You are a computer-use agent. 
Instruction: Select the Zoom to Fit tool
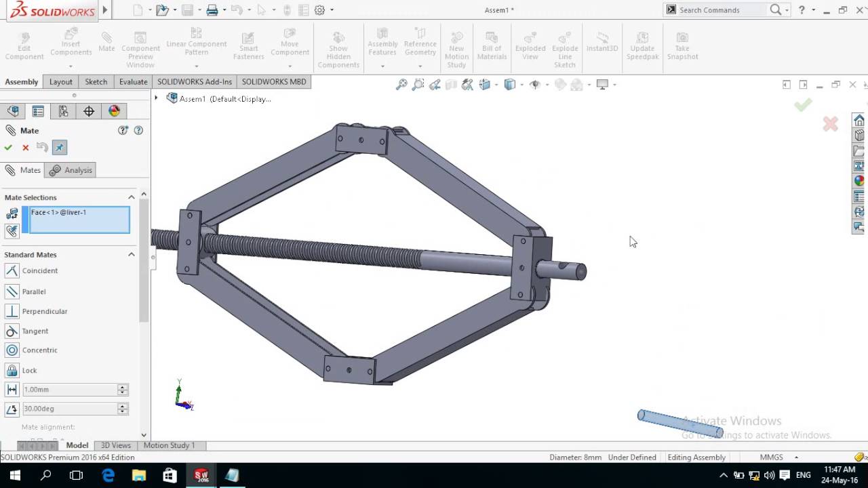pyautogui.click(x=401, y=85)
